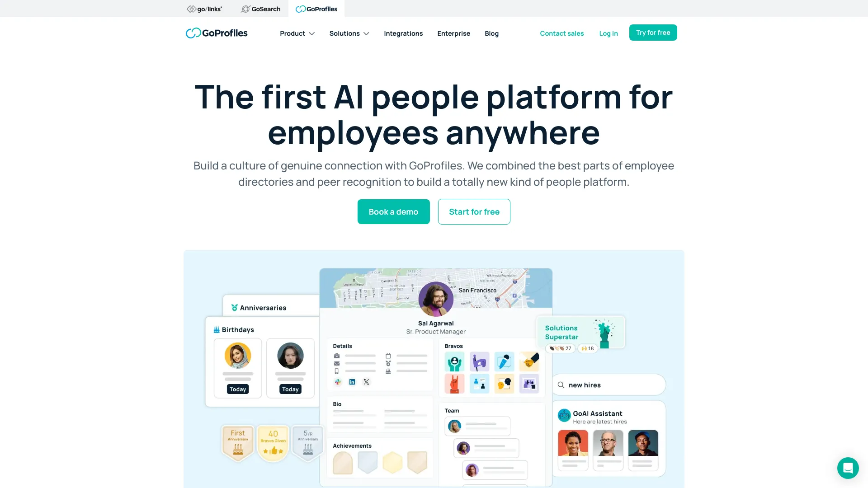Click the LinkedIn icon on Sal Agarwal's profile
This screenshot has height=488, width=868.
pyautogui.click(x=352, y=382)
